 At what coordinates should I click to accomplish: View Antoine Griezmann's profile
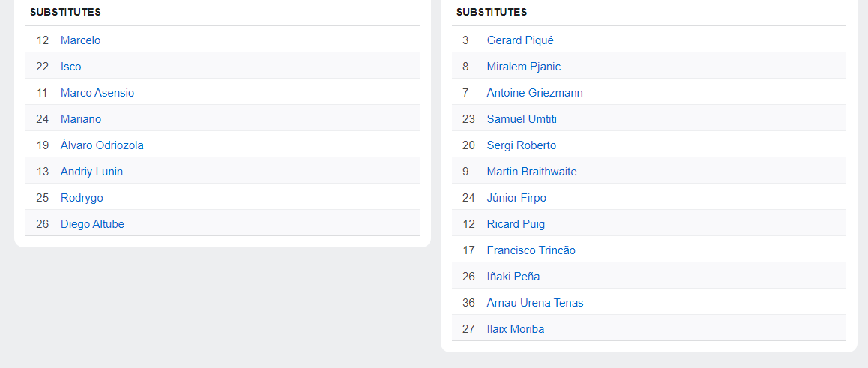coord(534,93)
